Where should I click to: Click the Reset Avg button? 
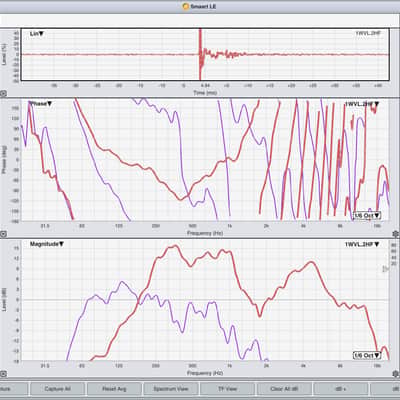[x=114, y=389]
